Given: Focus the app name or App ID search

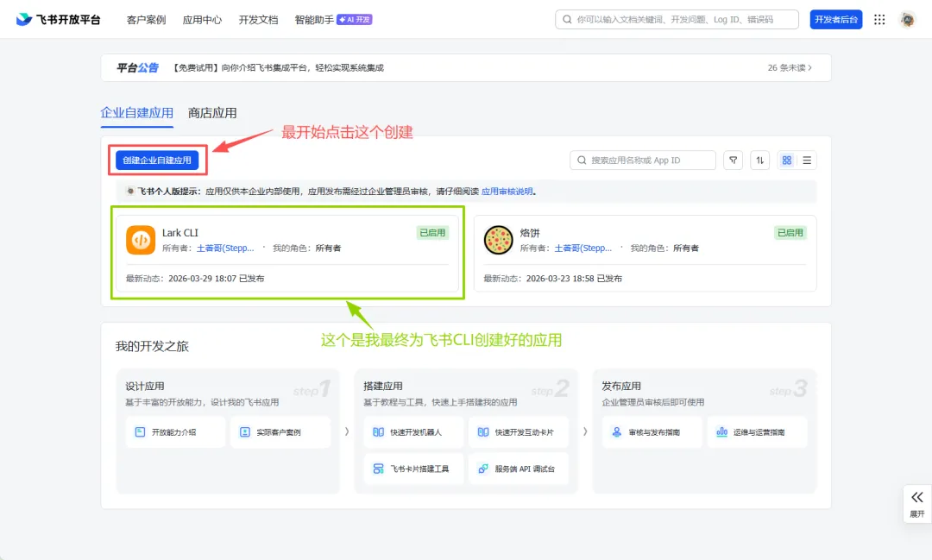Looking at the screenshot, I should click(643, 160).
